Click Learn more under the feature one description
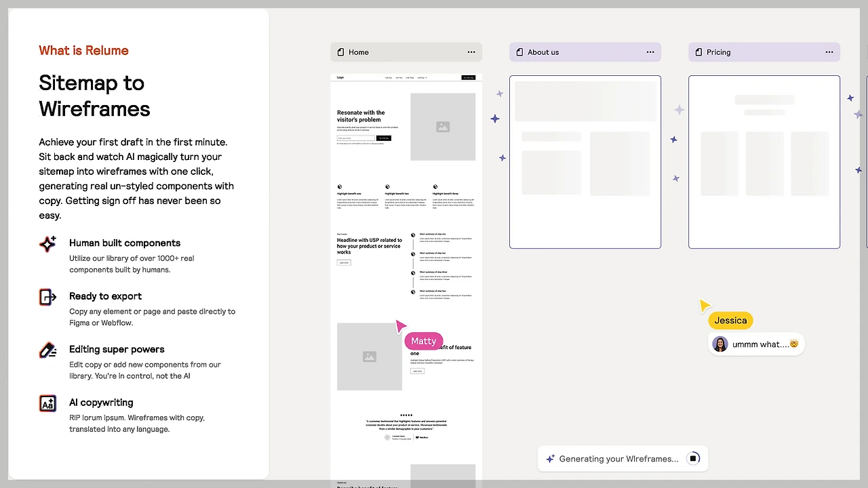Screen dimensions: 868x488 (x=417, y=371)
